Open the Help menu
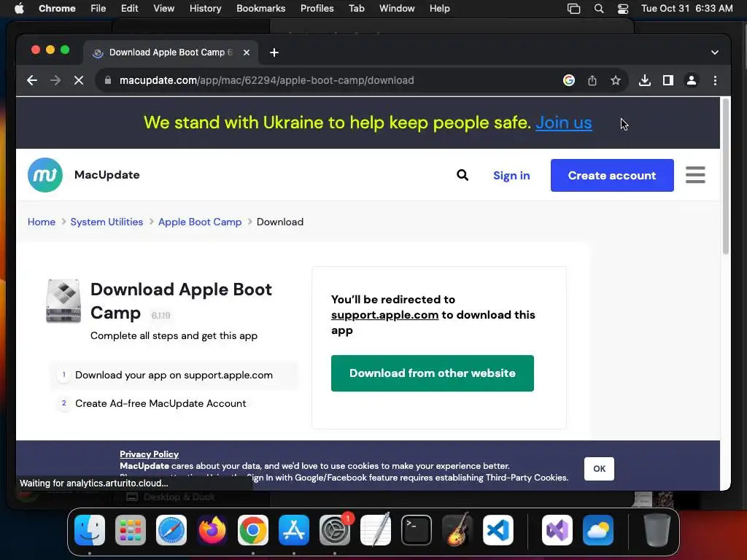This screenshot has height=560, width=747. point(439,9)
